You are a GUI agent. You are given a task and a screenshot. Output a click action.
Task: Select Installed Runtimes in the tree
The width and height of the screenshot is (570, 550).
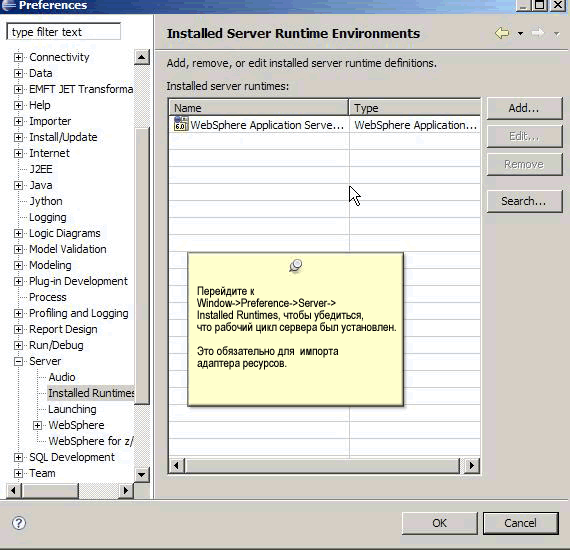[91, 393]
